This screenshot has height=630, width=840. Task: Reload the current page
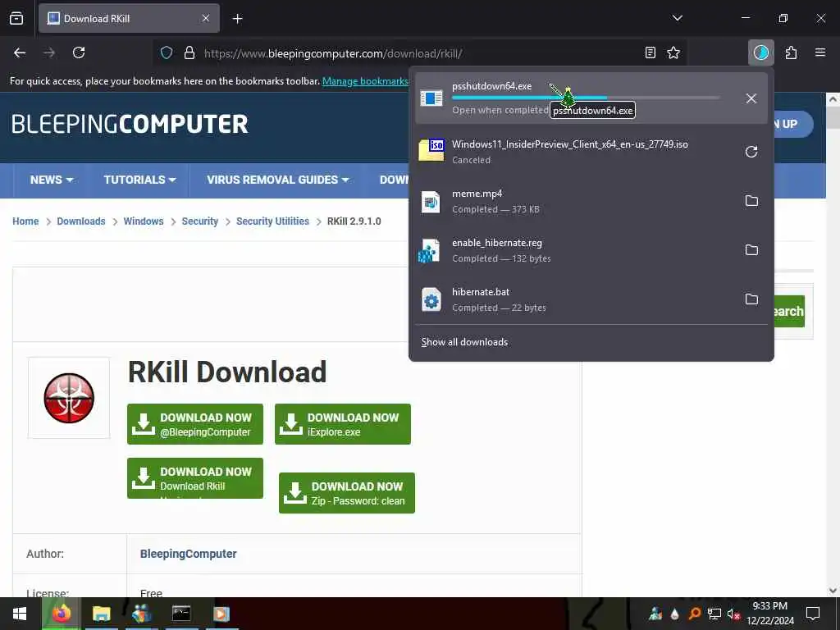79,52
